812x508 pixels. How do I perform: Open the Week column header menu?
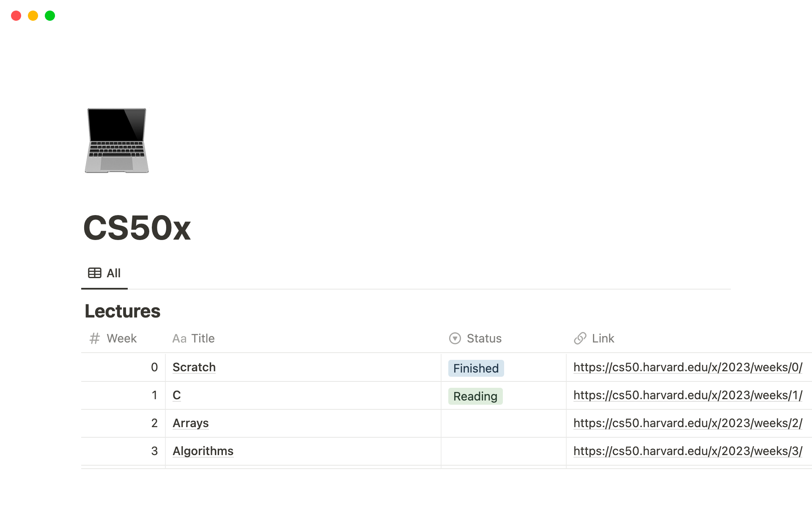click(121, 338)
